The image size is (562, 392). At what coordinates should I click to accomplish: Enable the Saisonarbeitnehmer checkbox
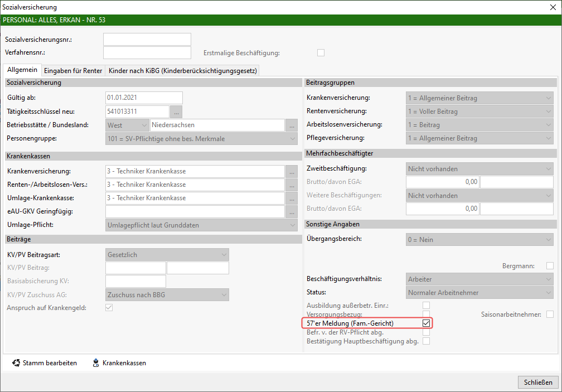(550, 314)
